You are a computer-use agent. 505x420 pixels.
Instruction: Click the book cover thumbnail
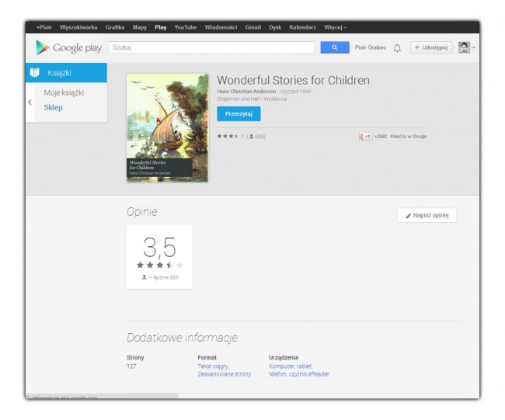pyautogui.click(x=168, y=128)
